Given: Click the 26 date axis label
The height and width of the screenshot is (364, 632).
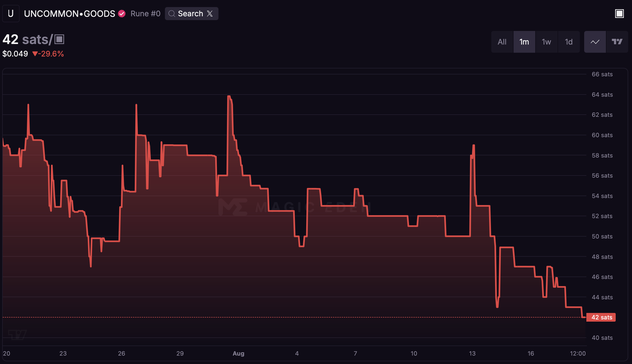Looking at the screenshot, I should [121, 353].
